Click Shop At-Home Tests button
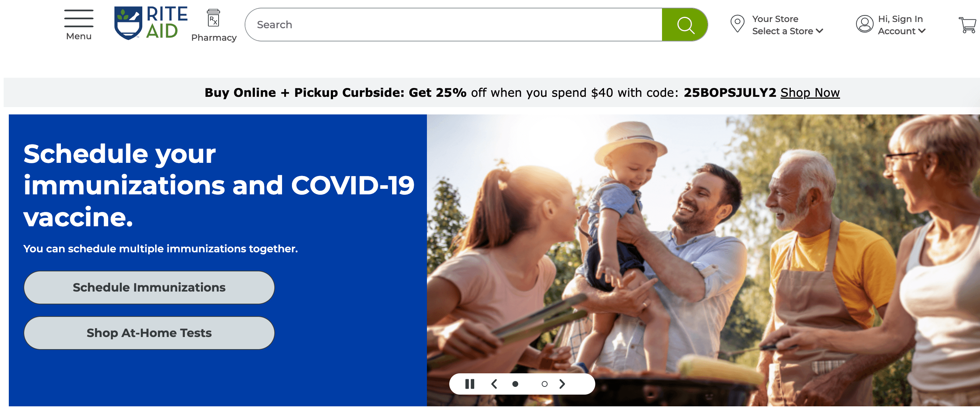This screenshot has height=410, width=980. point(149,331)
